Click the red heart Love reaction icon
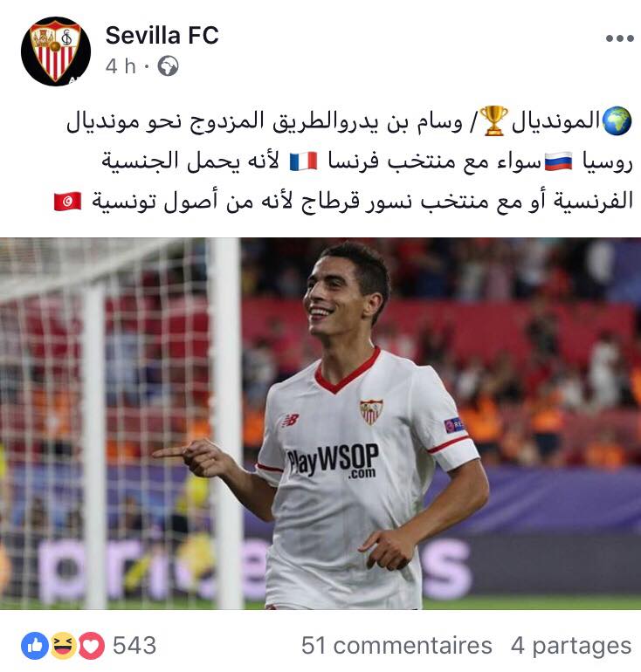This screenshot has width=641, height=672. point(91,646)
